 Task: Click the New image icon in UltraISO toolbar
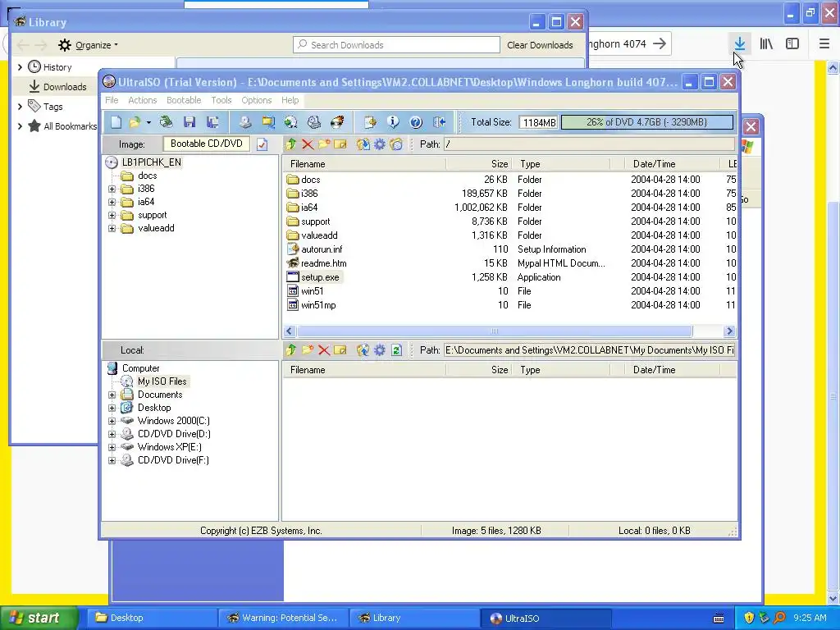point(116,122)
